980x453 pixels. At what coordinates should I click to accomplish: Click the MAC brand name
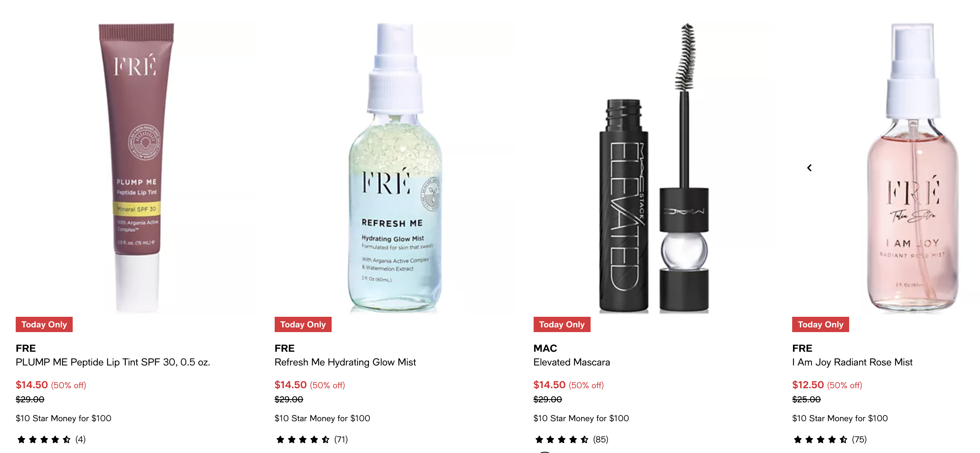click(545, 348)
